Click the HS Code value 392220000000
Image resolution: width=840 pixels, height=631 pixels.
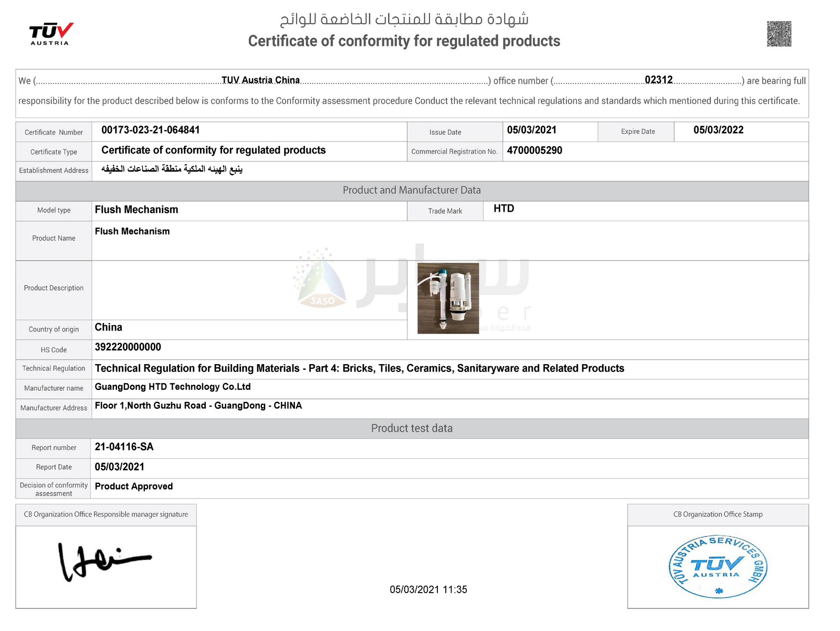(128, 347)
